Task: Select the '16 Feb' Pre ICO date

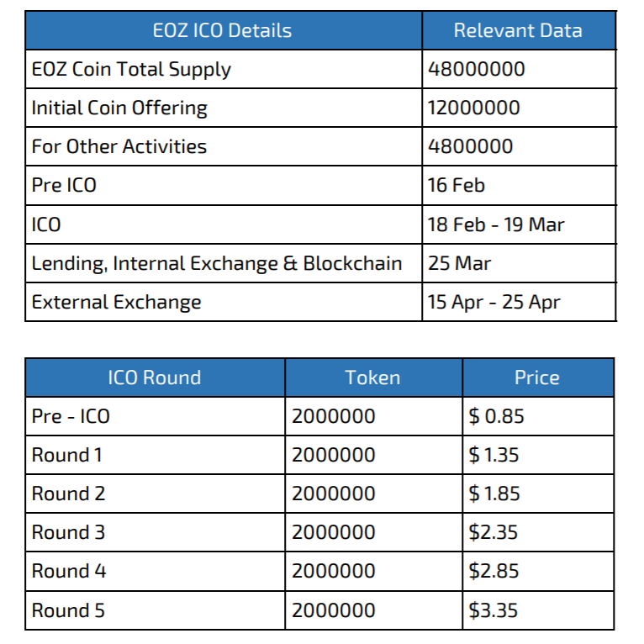Action: pos(456,185)
